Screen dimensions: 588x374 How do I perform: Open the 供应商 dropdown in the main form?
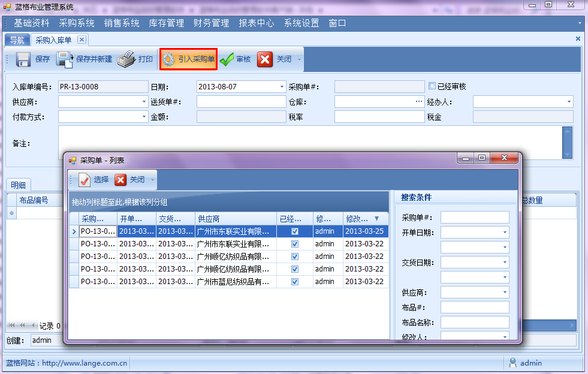point(144,102)
